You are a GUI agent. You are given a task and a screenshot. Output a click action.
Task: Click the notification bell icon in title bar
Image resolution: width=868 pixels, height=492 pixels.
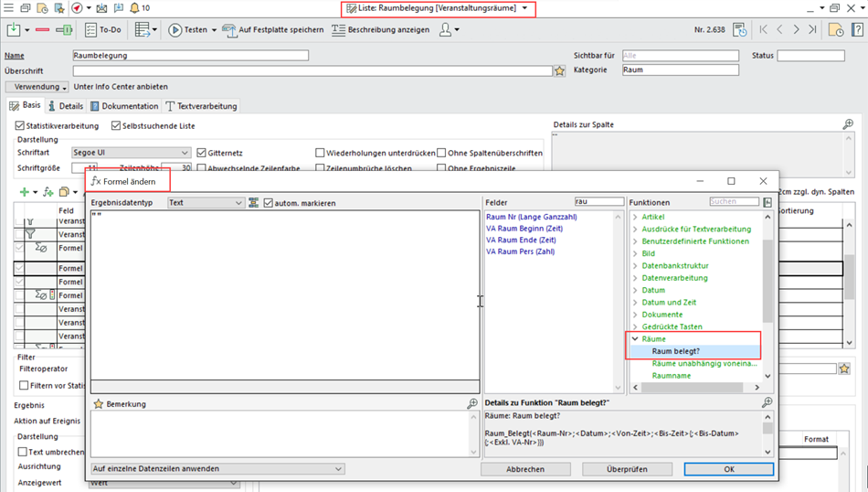pyautogui.click(x=134, y=8)
